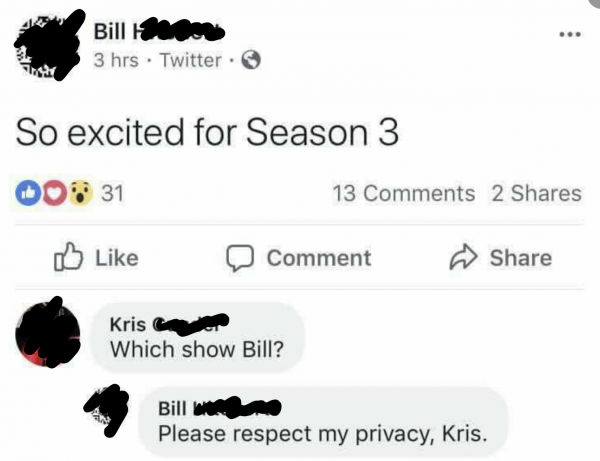
Task: Click the Comment button label
Action: click(x=319, y=258)
